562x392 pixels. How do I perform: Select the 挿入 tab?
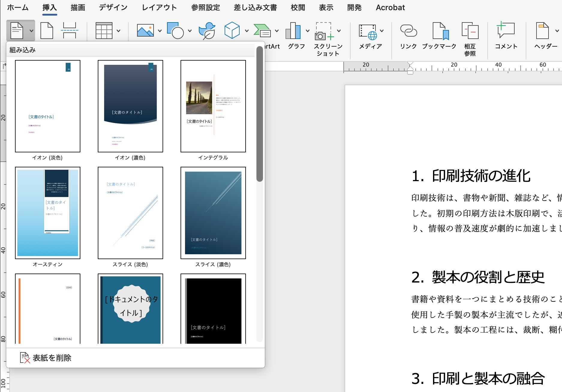[x=50, y=7]
